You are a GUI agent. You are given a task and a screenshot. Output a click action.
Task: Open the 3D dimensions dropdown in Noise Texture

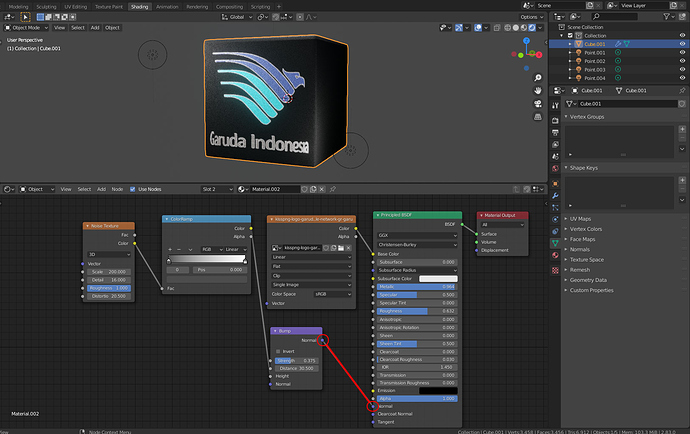tap(109, 254)
